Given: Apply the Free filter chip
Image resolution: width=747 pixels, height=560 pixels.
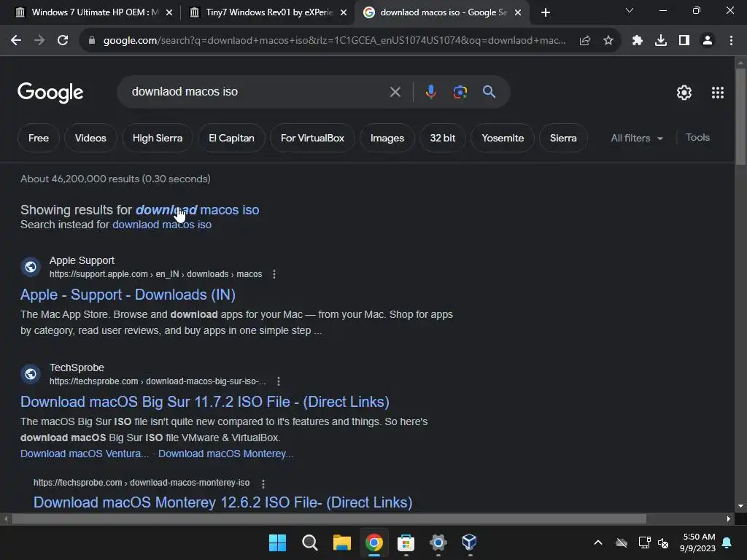Looking at the screenshot, I should (39, 138).
